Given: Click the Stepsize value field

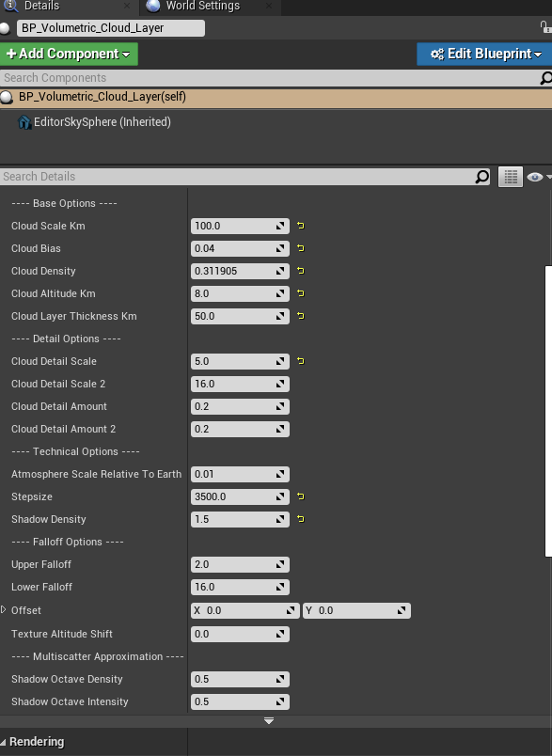Looking at the screenshot, I should [x=240, y=496].
